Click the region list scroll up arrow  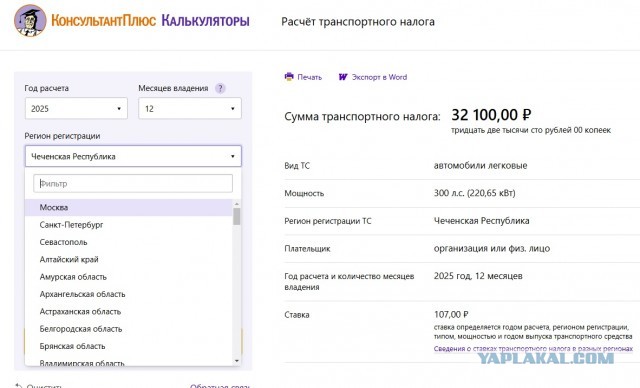point(237,204)
